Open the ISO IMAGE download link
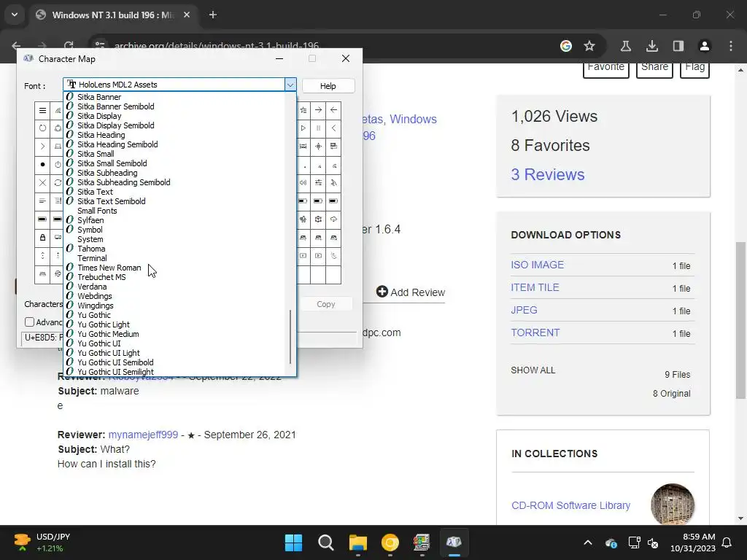Viewport: 747px width, 560px height. [538, 265]
